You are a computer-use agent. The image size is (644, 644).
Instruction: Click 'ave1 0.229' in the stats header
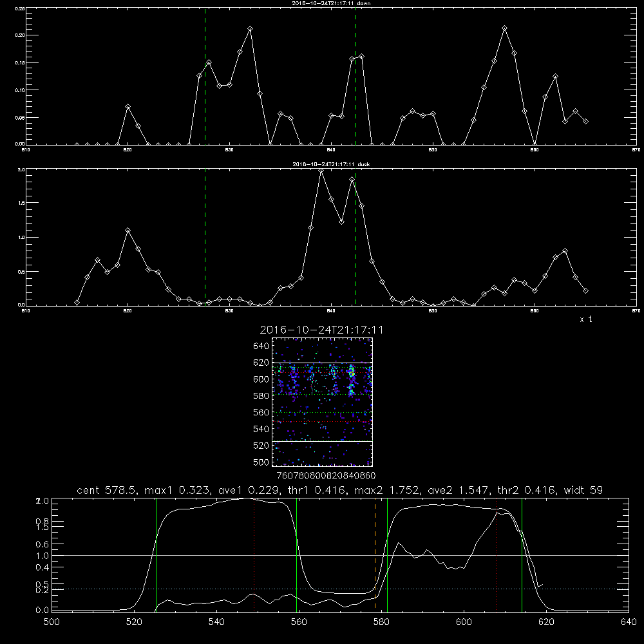click(248, 490)
